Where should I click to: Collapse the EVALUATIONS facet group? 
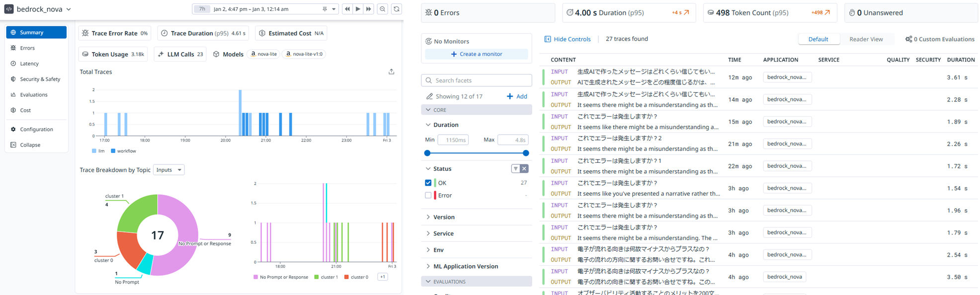coord(476,282)
